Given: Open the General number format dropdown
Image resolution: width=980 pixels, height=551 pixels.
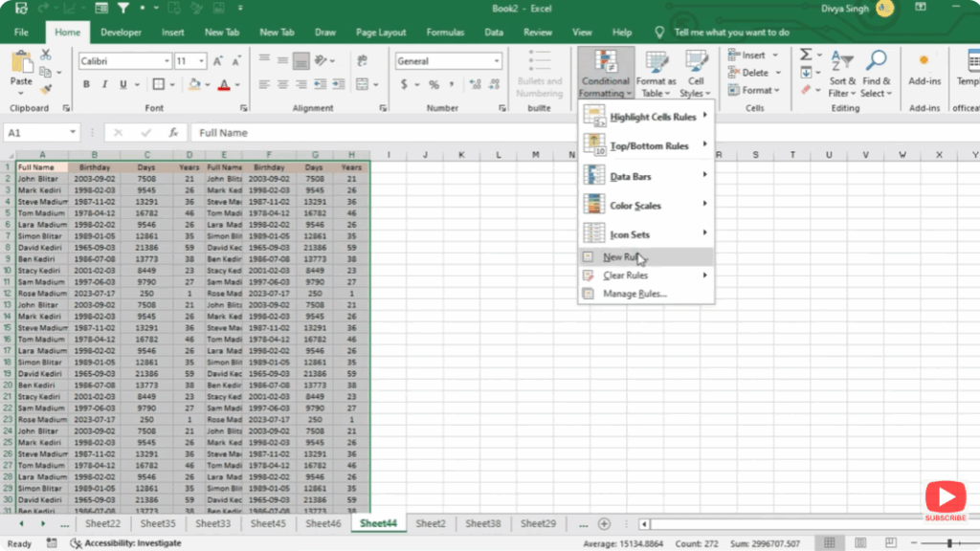Looking at the screenshot, I should pos(497,60).
